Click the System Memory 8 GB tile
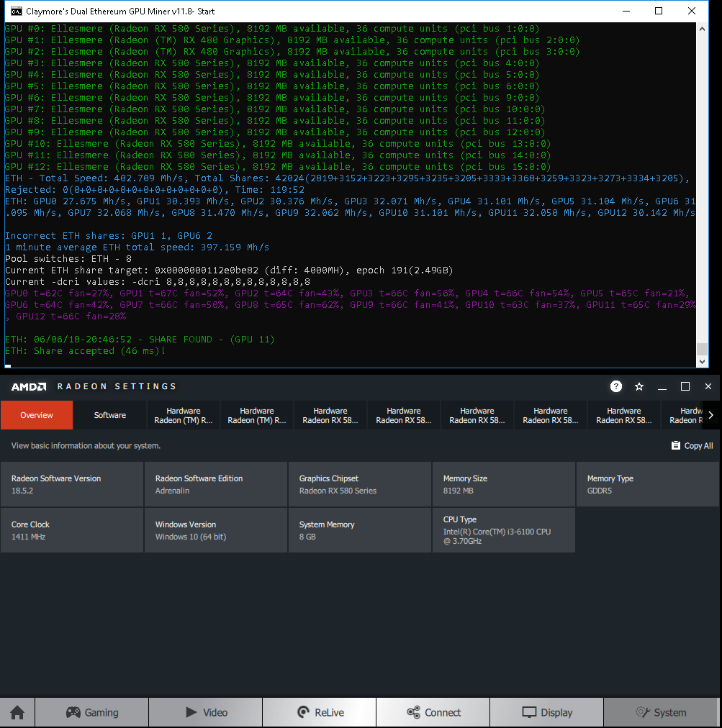Image resolution: width=722 pixels, height=728 pixels. tap(360, 530)
